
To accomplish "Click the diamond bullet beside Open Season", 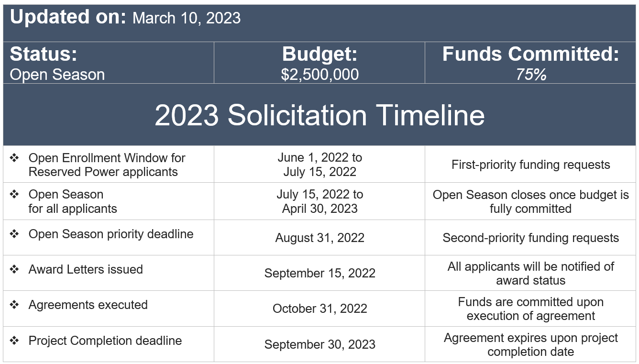I will click(14, 194).
